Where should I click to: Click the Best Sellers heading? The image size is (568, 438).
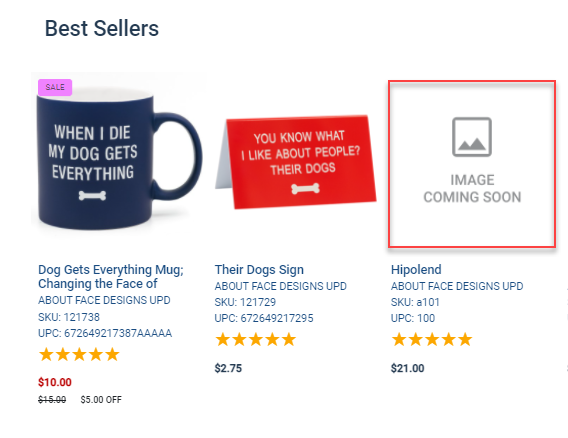click(x=102, y=28)
